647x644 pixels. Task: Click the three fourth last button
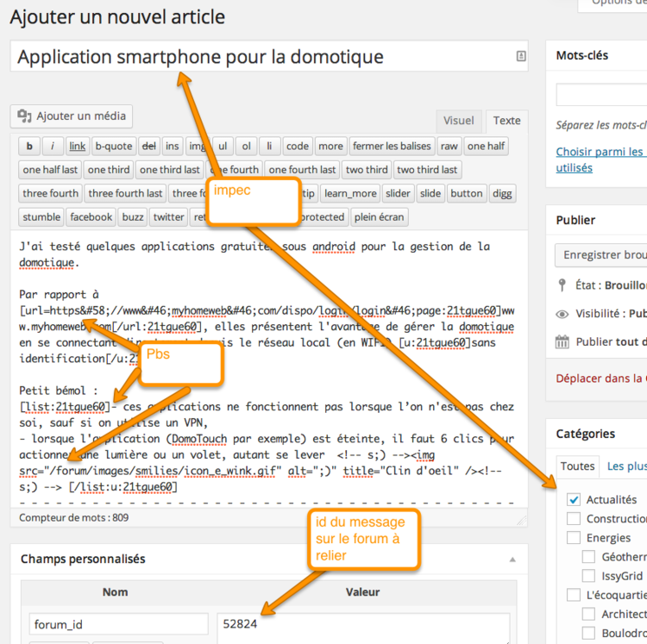coord(125,194)
